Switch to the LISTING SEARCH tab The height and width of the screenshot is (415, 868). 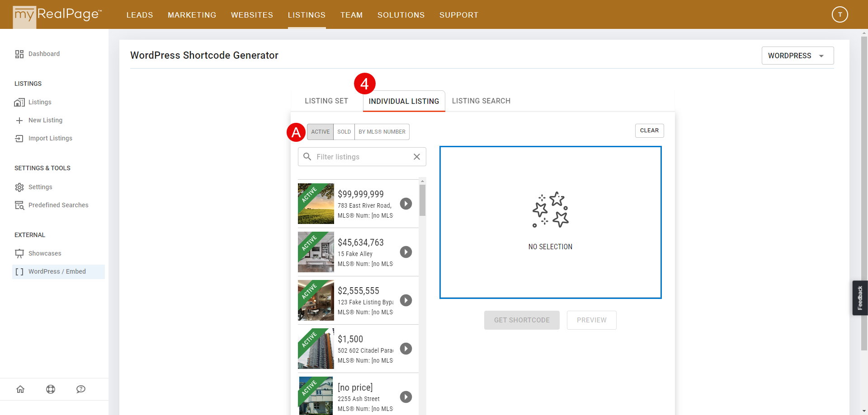click(481, 101)
